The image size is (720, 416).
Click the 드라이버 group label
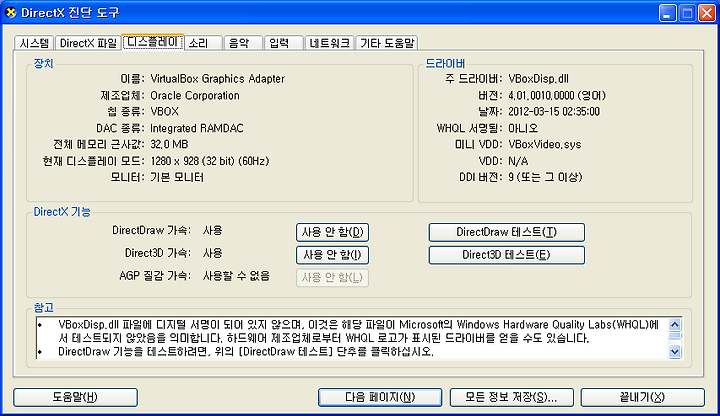pyautogui.click(x=445, y=63)
